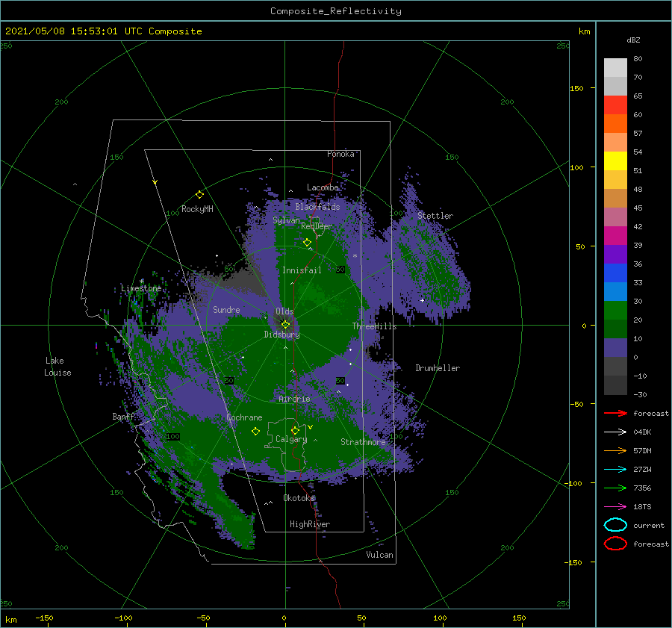Viewport: 672px width, 628px height.
Task: Click the cyan current ellipse icon
Action: [615, 525]
